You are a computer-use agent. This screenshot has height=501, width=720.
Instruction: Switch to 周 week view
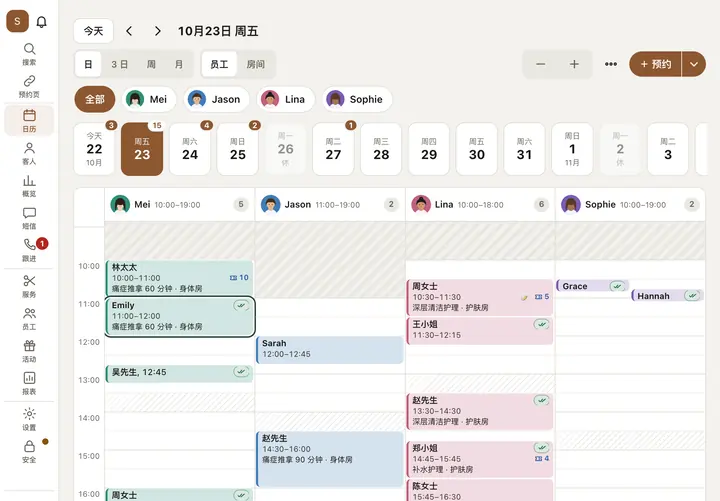pos(151,64)
